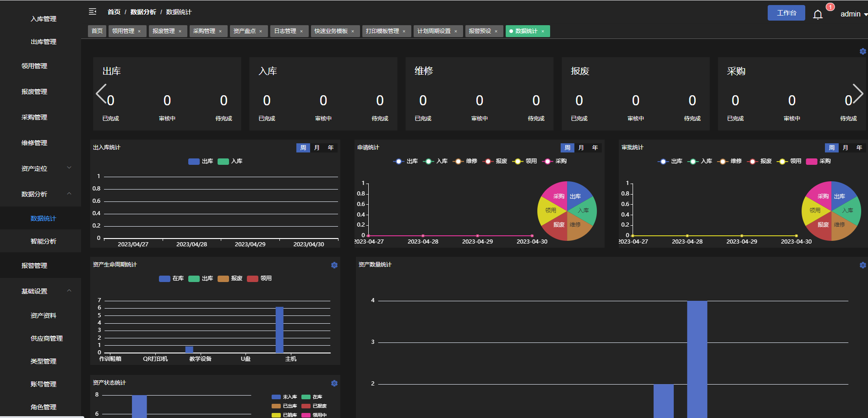Screen dimensions: 868x418
Task: Click the 采购 slice in 申请统计 pie
Action: [557, 194]
